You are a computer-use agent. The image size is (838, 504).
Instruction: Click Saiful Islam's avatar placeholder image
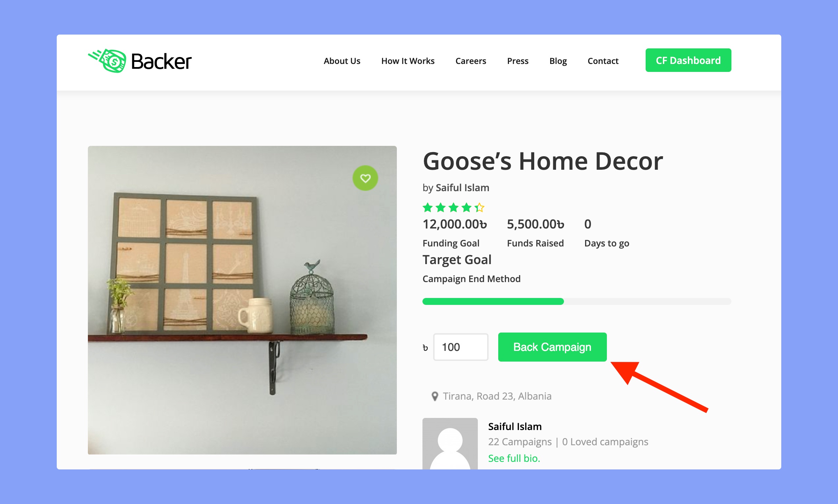click(x=450, y=444)
